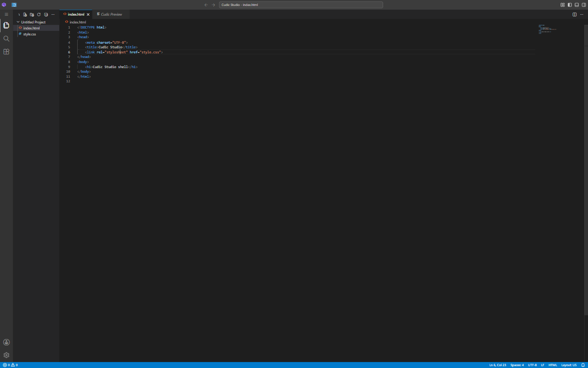Go forward with the right arrow
This screenshot has width=588, height=368.
pos(213,5)
